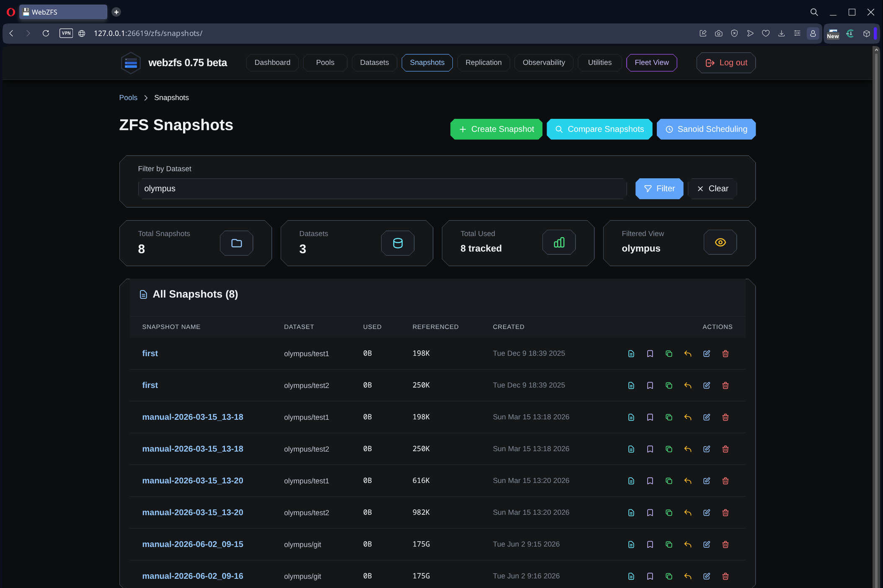This screenshot has width=883, height=588.
Task: Open the browser snapshot camera tool
Action: point(719,33)
